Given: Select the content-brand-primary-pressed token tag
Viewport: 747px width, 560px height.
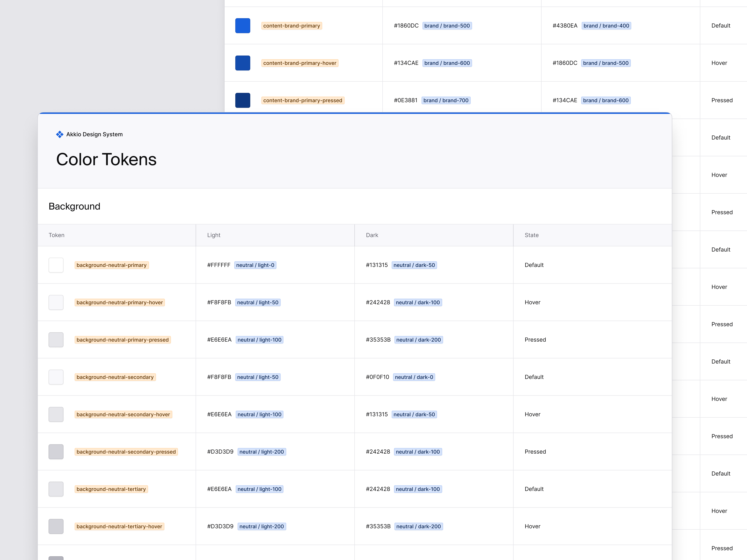Looking at the screenshot, I should (x=303, y=100).
